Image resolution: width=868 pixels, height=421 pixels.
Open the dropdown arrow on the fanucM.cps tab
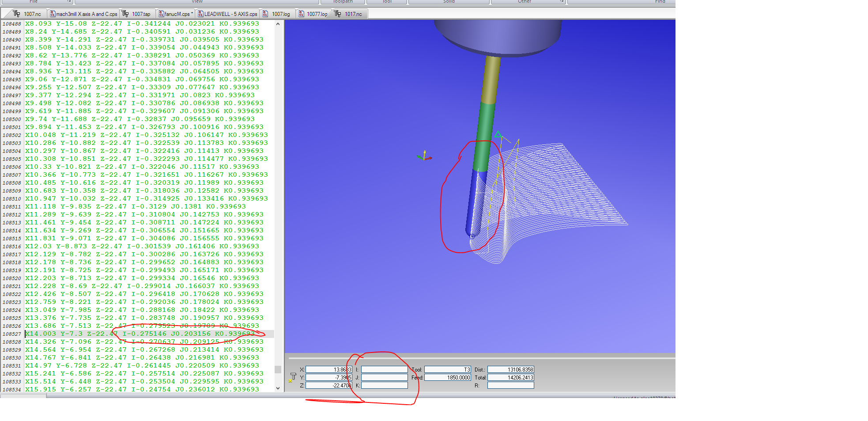coord(192,13)
